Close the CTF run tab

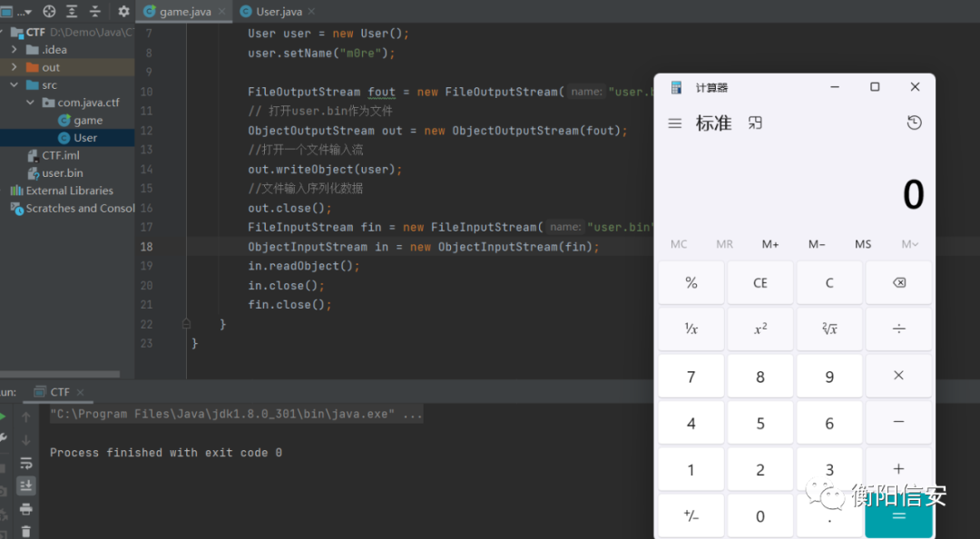(x=80, y=392)
